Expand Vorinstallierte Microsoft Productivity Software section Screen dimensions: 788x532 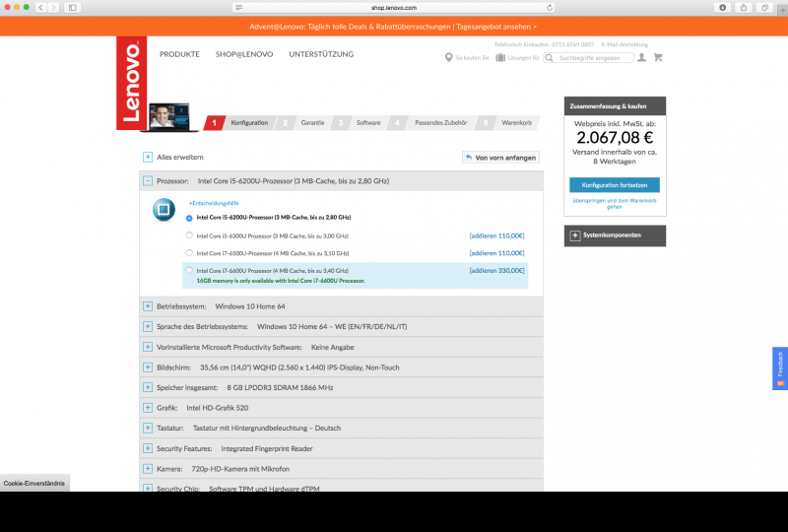(147, 347)
